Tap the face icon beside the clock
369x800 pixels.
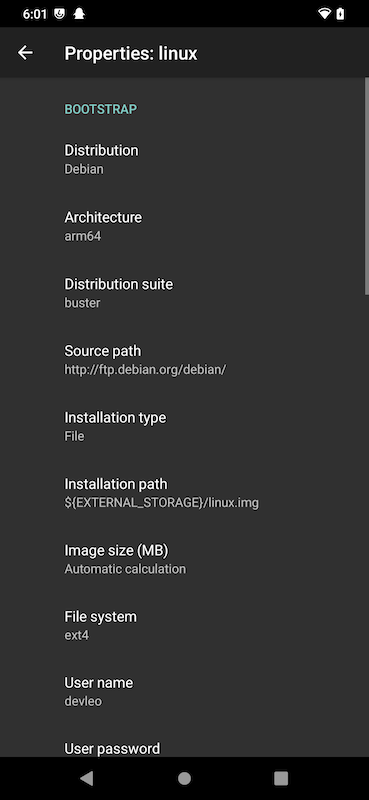(60, 14)
